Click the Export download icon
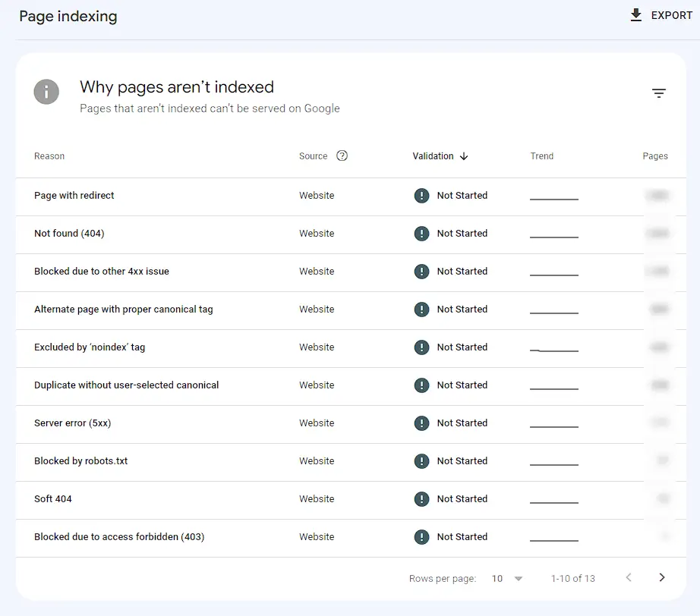This screenshot has width=700, height=616. (x=635, y=15)
